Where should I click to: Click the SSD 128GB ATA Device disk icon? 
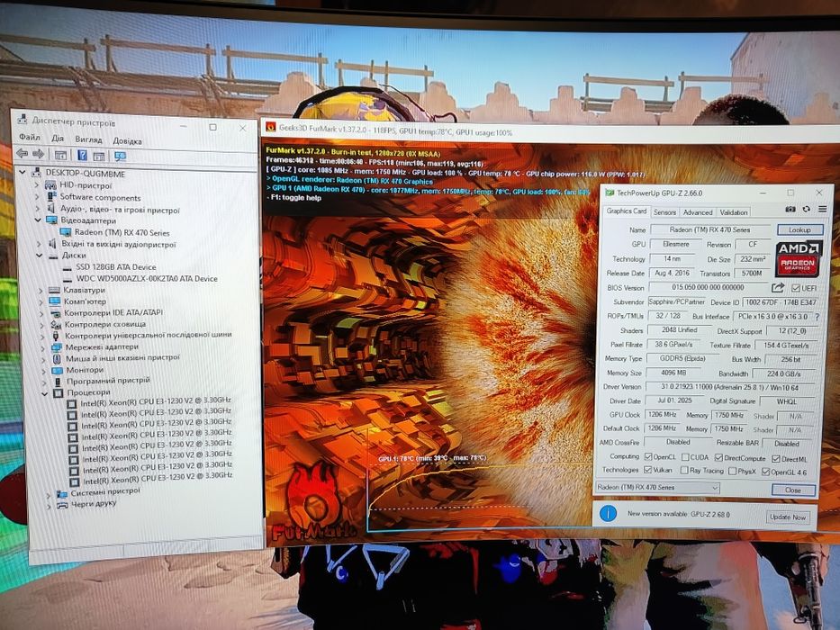[x=68, y=266]
